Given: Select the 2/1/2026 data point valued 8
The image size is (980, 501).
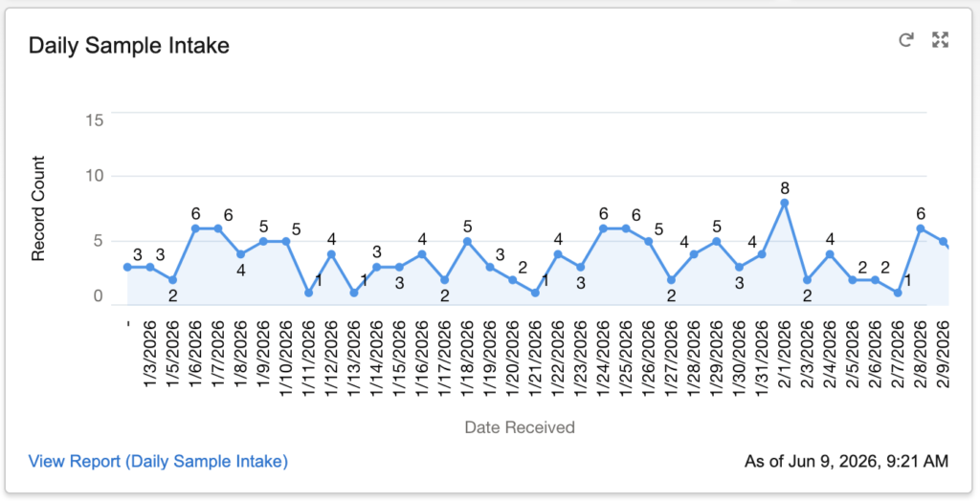Looking at the screenshot, I should click(x=785, y=203).
